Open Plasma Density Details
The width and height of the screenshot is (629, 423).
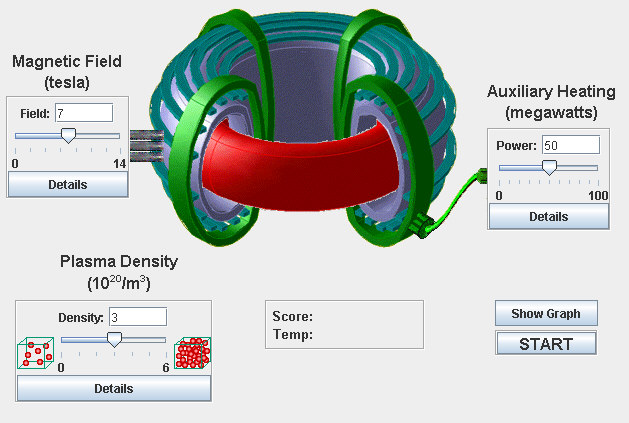pos(114,388)
